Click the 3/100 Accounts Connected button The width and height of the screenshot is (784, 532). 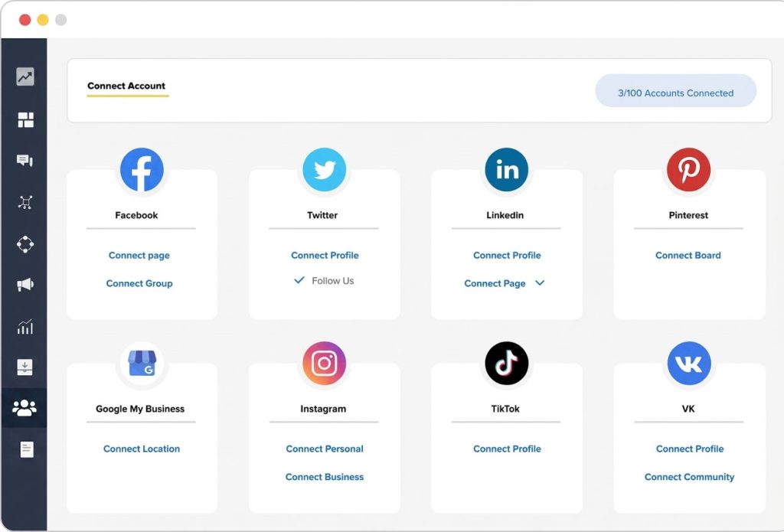(x=675, y=93)
